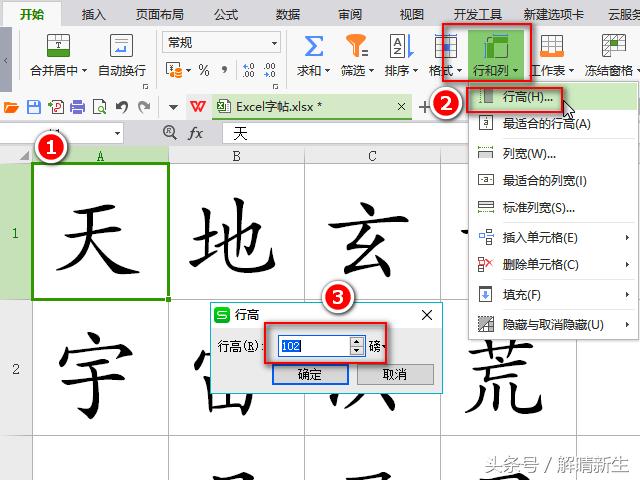Image resolution: width=640 pixels, height=480 pixels.
Task: Click the Worksheet (工作表) icon
Action: (x=551, y=45)
